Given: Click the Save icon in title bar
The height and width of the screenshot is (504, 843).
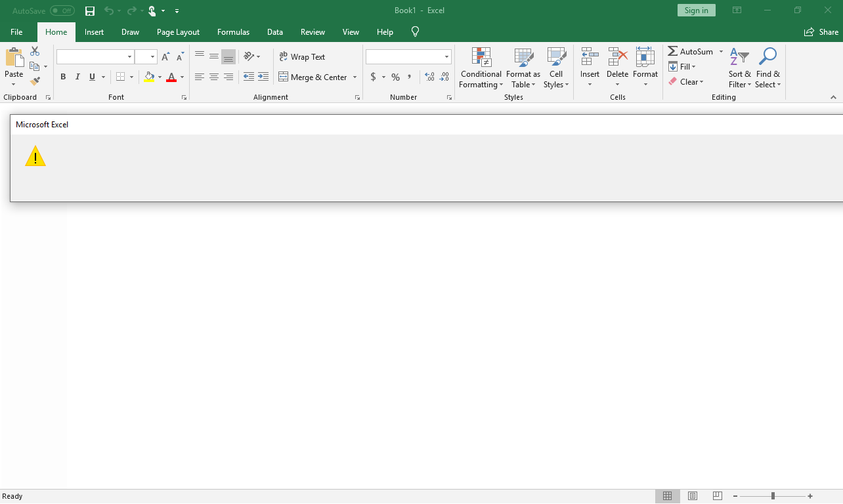Looking at the screenshot, I should [x=90, y=10].
